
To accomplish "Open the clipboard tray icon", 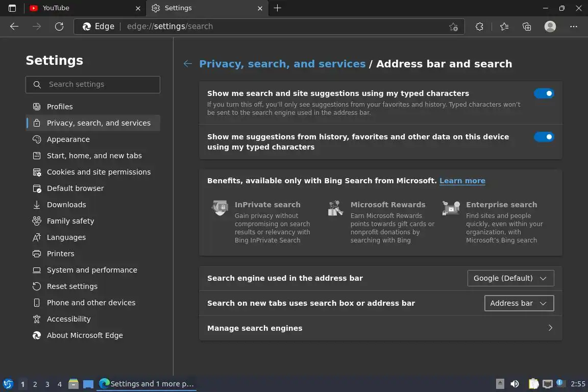I will pos(533,384).
